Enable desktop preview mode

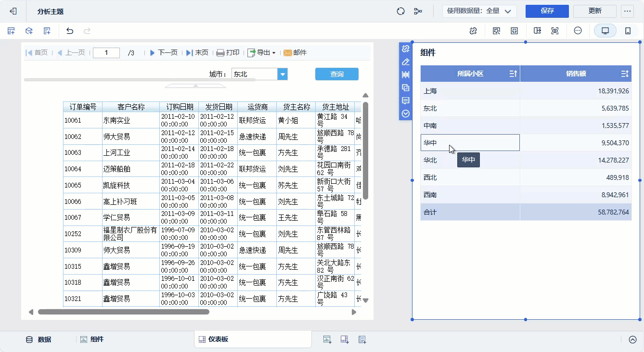point(605,30)
